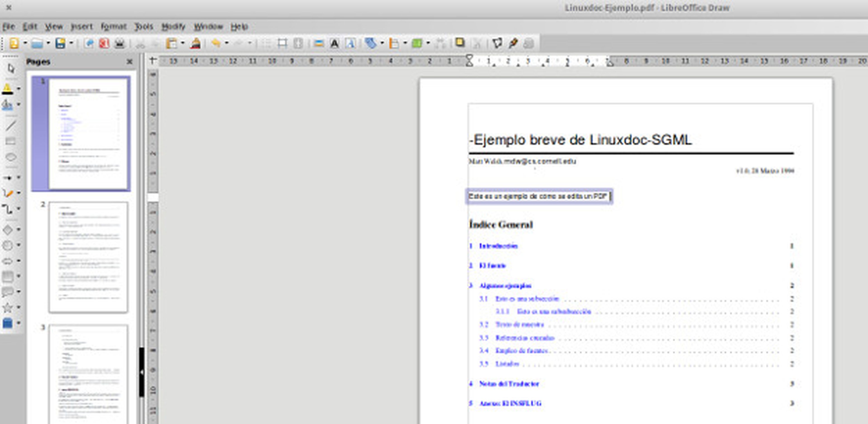Open the Fill color dropdown arrow
The width and height of the screenshot is (868, 424).
(x=19, y=104)
